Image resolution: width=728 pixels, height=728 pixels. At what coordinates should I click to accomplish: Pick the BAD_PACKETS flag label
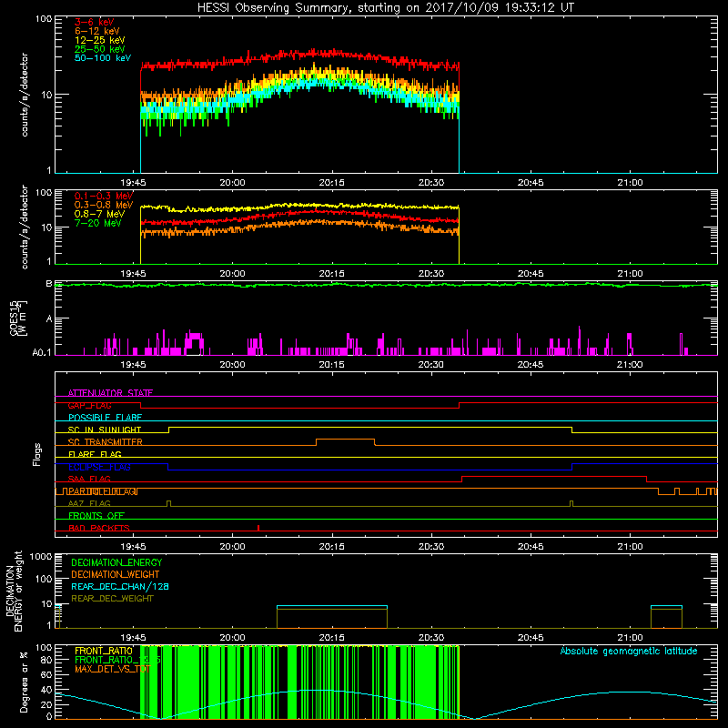click(x=99, y=528)
